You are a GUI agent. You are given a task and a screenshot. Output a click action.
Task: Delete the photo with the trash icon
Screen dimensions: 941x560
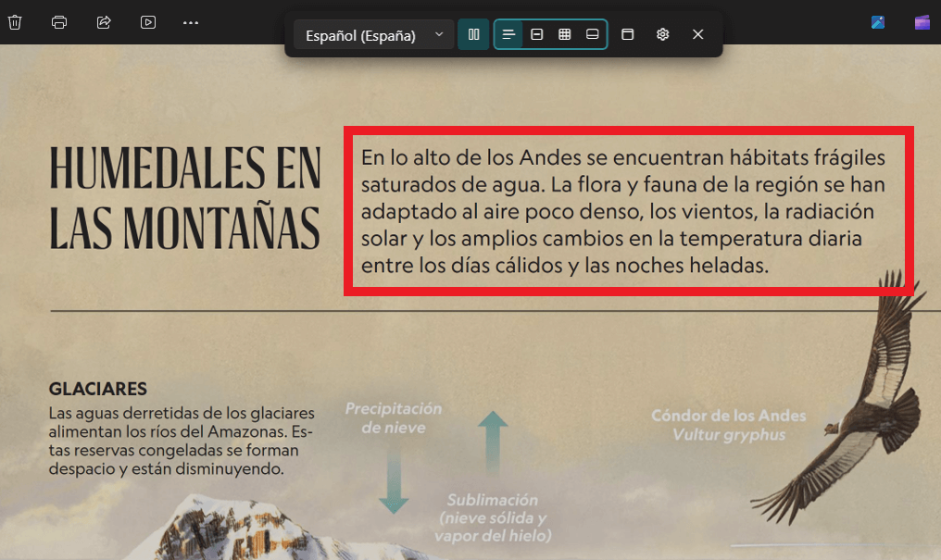(x=15, y=22)
